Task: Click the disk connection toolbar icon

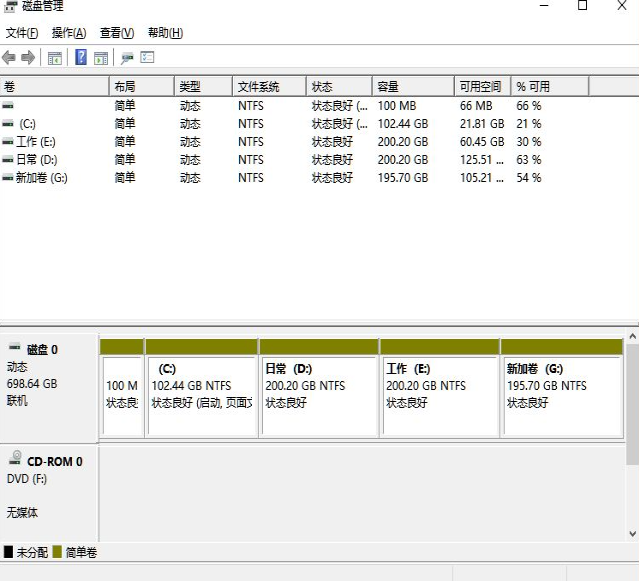Action: click(127, 58)
